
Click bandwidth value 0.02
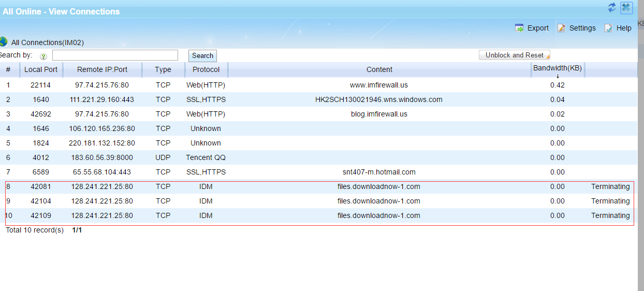558,114
